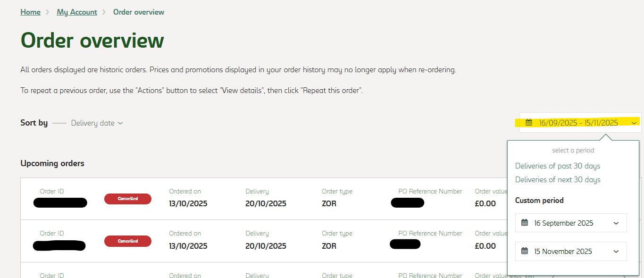Click the 15 November 2025 date field
Viewport: 644px width, 278px height.
click(x=563, y=251)
